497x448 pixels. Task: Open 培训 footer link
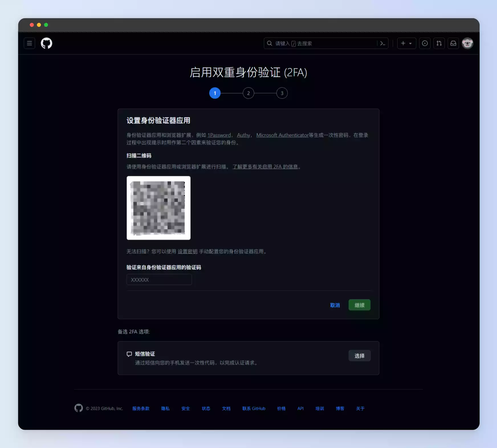click(x=320, y=408)
